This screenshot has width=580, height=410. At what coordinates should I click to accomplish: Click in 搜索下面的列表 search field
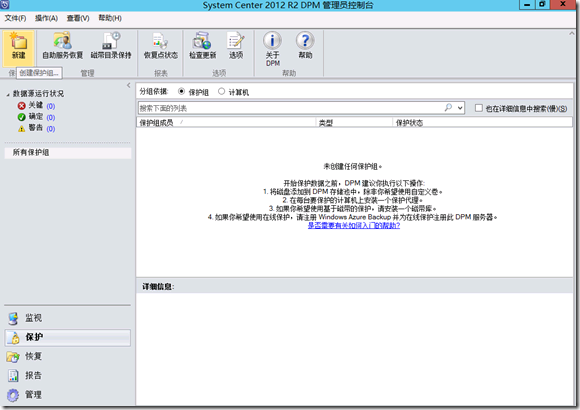point(290,108)
